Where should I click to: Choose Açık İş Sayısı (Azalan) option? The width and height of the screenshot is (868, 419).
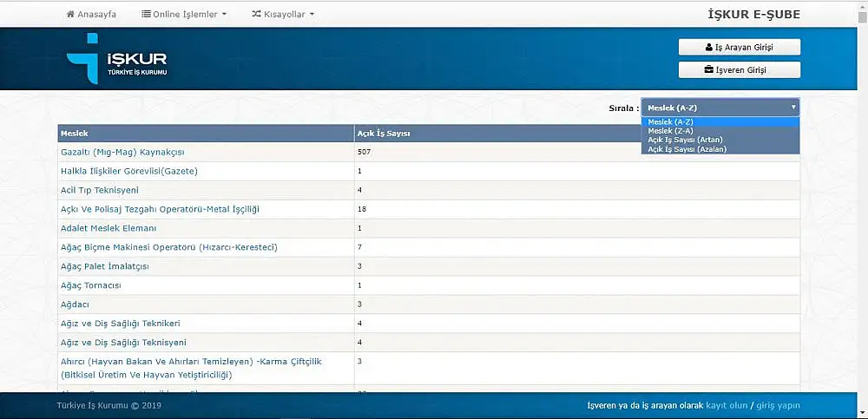tap(720, 149)
